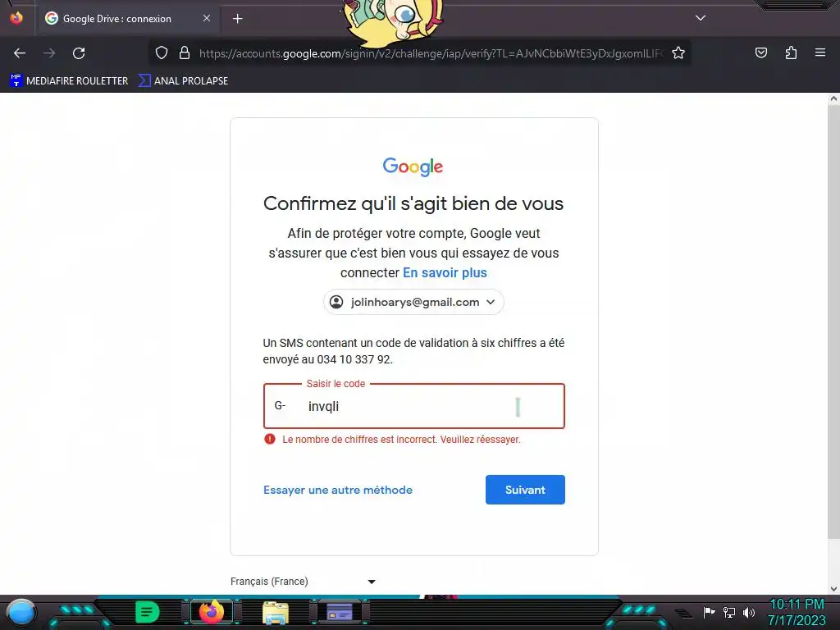Open the tracking protection shield icon
This screenshot has width=840, height=630.
click(x=162, y=53)
